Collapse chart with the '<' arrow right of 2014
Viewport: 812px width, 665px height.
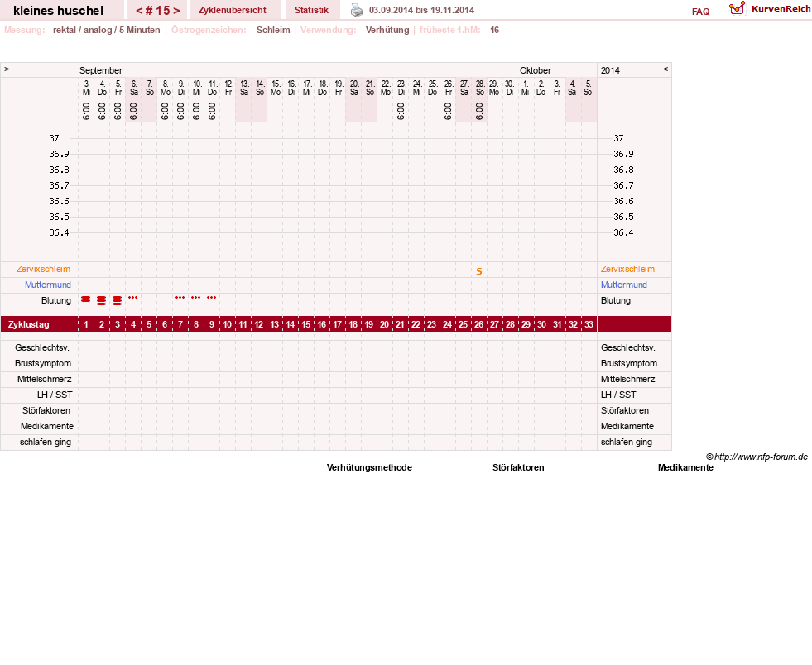click(x=665, y=69)
